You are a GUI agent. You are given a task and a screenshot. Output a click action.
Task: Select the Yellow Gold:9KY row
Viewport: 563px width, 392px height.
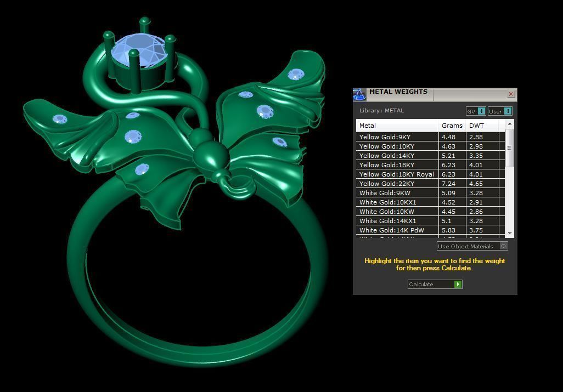(430, 137)
